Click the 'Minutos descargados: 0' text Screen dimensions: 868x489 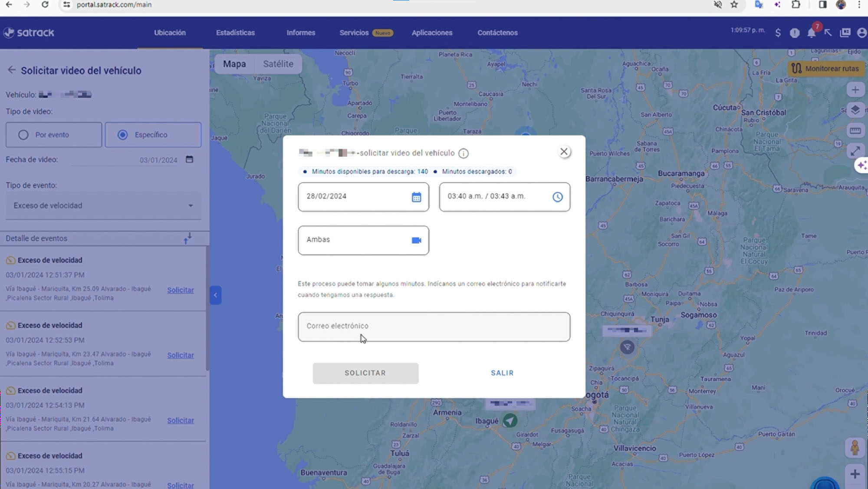(477, 172)
